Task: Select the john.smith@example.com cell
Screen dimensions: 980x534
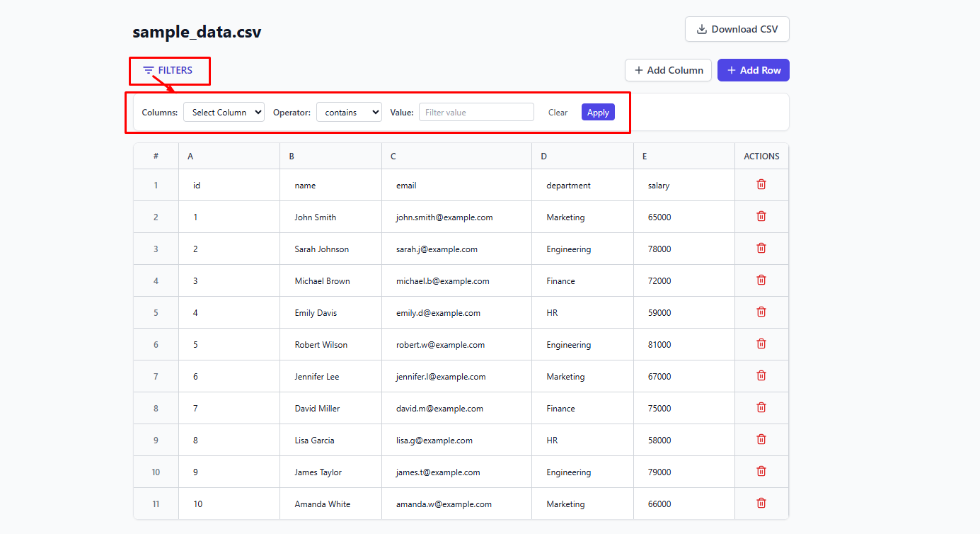Action: pyautogui.click(x=444, y=217)
